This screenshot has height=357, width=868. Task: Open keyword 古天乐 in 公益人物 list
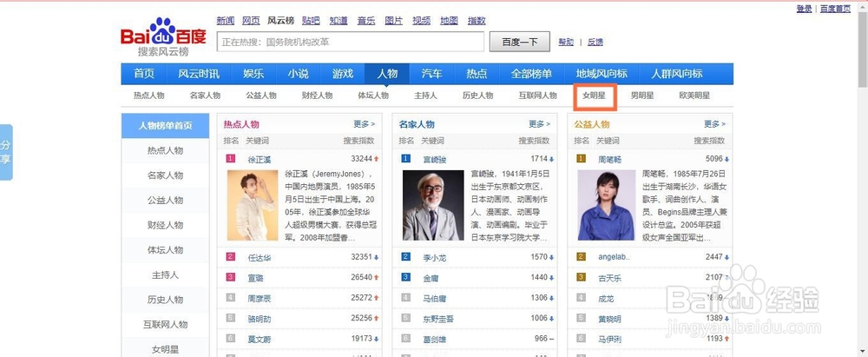pos(609,278)
